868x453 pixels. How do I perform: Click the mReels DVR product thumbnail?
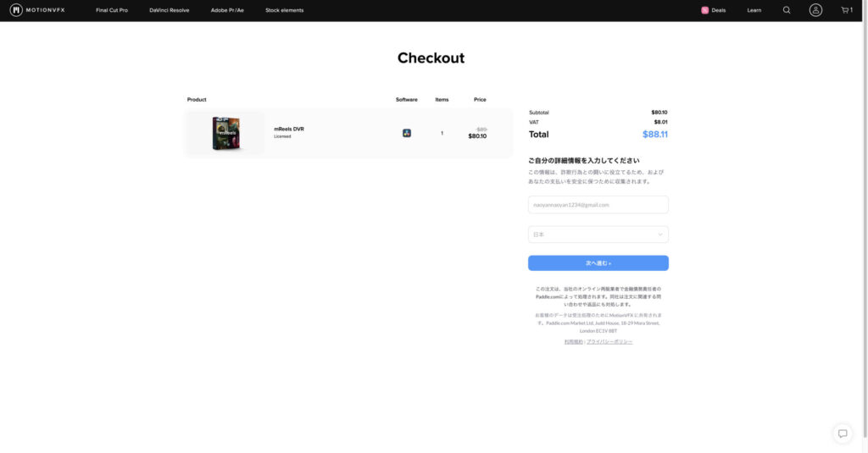(x=225, y=133)
